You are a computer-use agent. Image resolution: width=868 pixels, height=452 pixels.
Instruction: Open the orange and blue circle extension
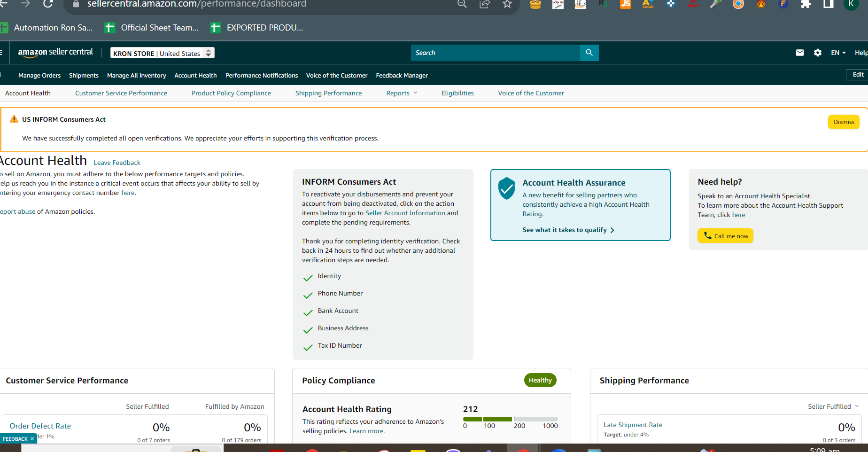coord(738,4)
